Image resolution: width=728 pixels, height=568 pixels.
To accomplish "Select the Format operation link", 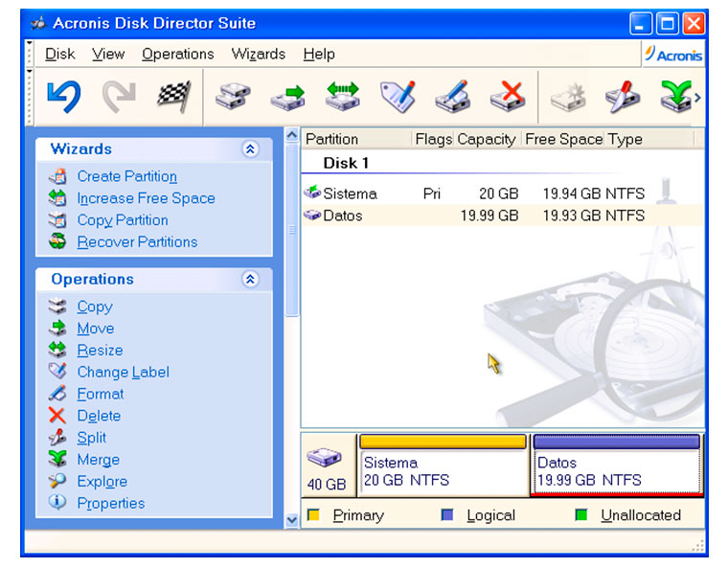I will pyautogui.click(x=101, y=394).
